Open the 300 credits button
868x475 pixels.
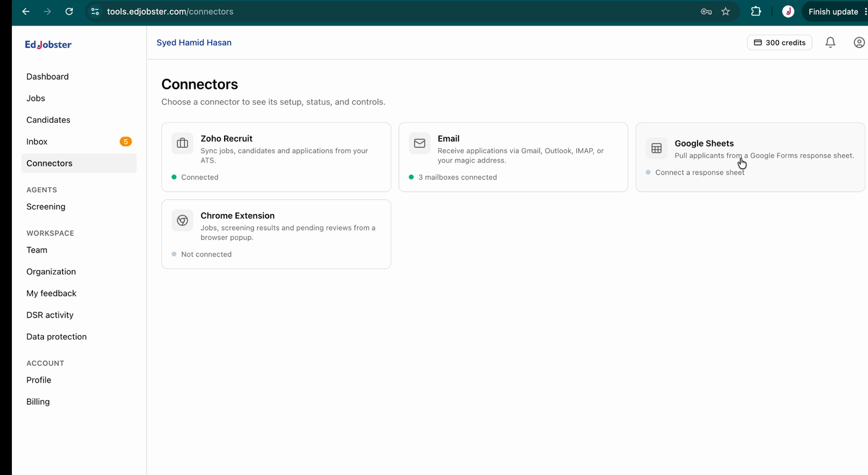coord(780,42)
